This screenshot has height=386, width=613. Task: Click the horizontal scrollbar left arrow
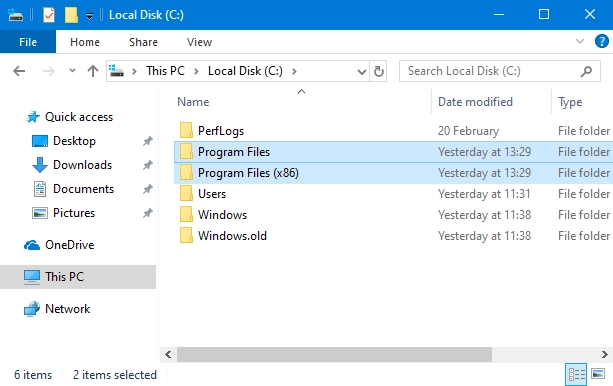(x=168, y=355)
